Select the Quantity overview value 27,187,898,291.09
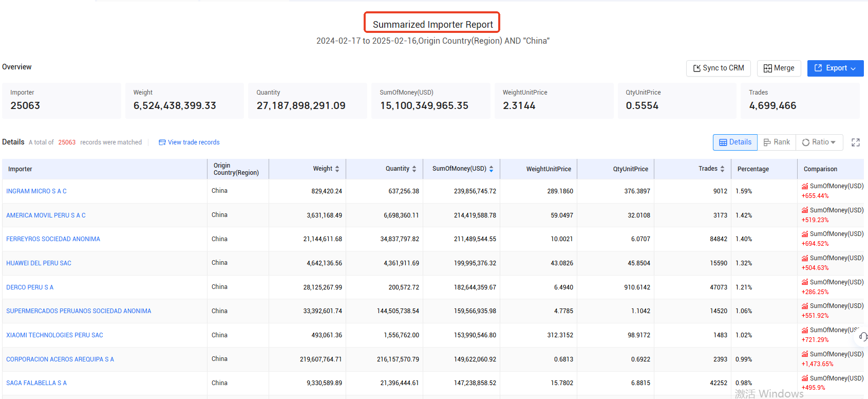The width and height of the screenshot is (868, 399). tap(301, 106)
